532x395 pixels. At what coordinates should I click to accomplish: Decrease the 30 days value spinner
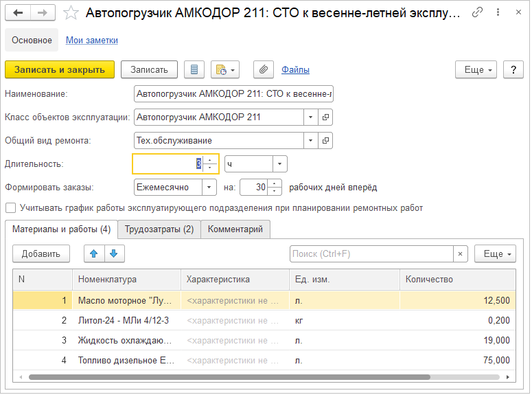click(x=275, y=191)
